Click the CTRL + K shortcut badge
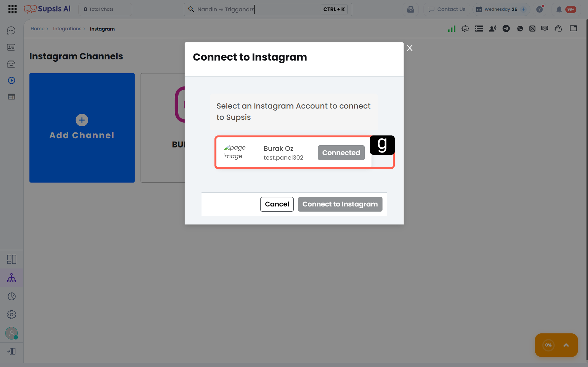Image resolution: width=588 pixels, height=367 pixels. point(334,9)
